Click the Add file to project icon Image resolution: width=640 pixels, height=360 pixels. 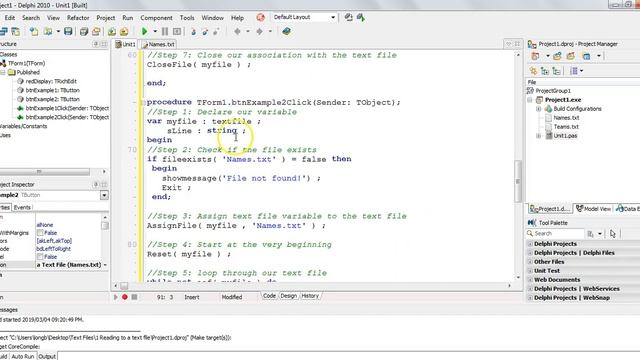pos(112,31)
